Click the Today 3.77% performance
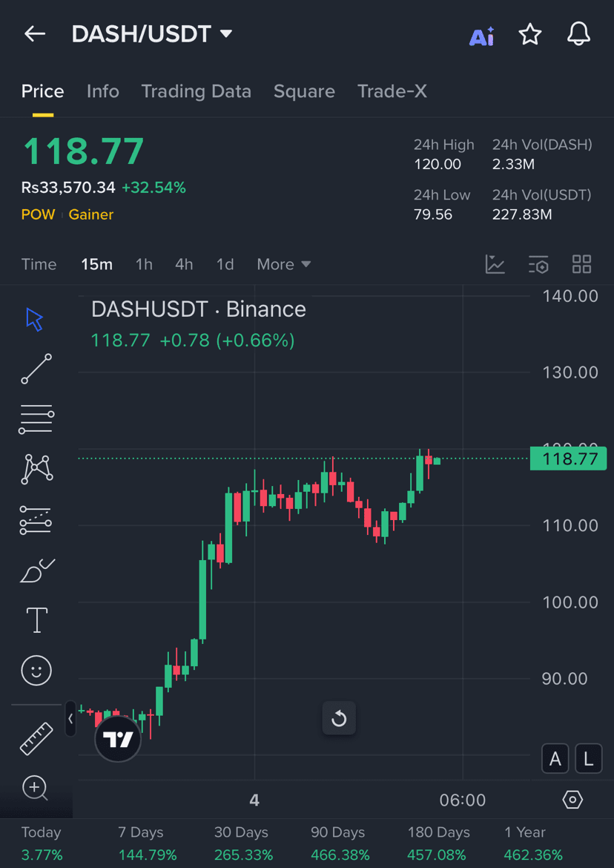This screenshot has height=868, width=614. point(42,844)
